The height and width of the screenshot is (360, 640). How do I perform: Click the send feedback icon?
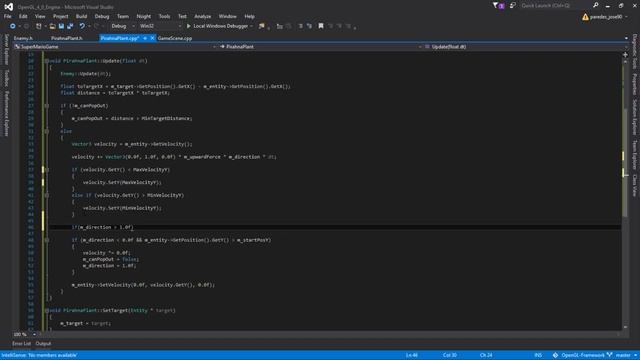click(x=513, y=6)
